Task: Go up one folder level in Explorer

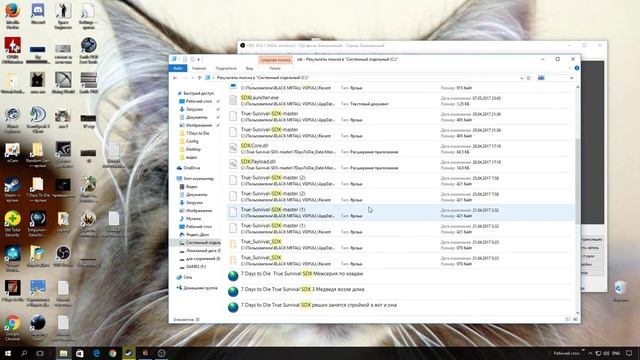Action: click(x=200, y=78)
